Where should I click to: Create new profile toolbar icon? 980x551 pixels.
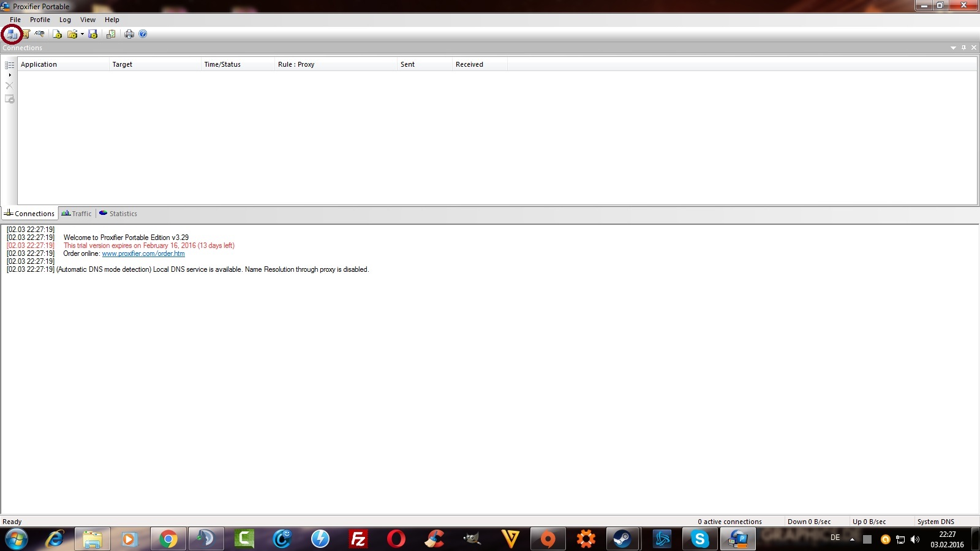coord(57,34)
